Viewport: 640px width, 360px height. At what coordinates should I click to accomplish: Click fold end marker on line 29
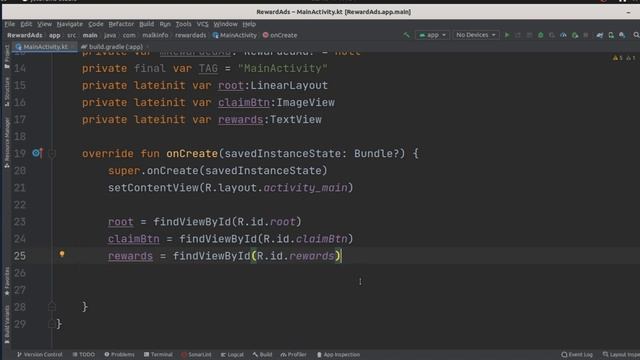pyautogui.click(x=52, y=324)
